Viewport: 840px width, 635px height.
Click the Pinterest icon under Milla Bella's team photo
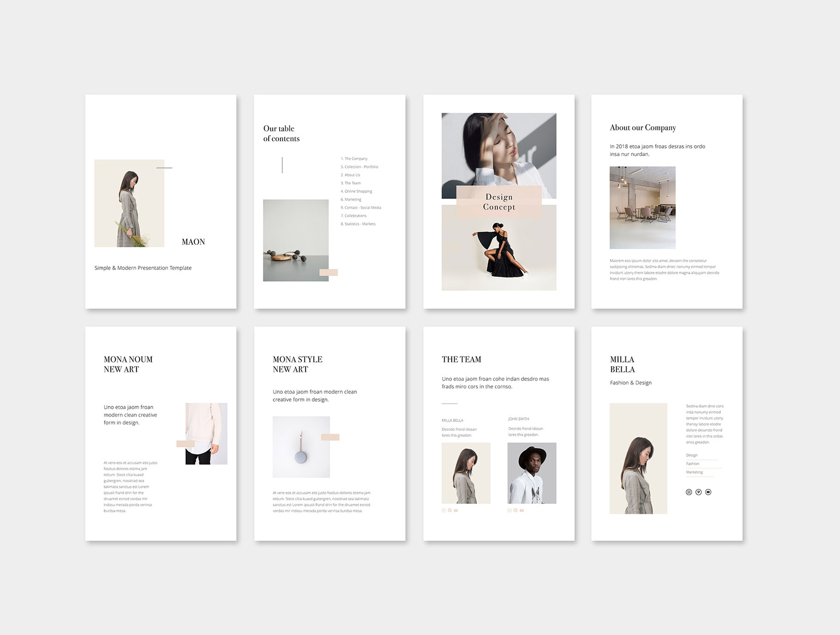[450, 510]
